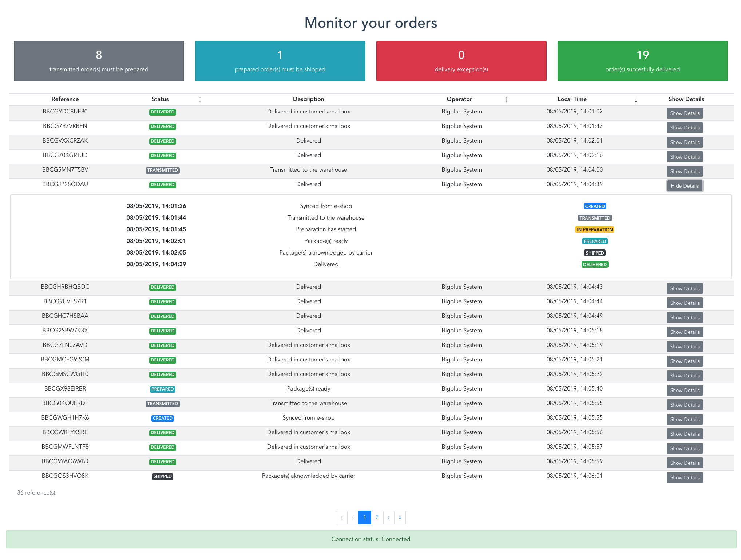The height and width of the screenshot is (560, 741).
Task: Go to previous page arrow
Action: click(353, 517)
